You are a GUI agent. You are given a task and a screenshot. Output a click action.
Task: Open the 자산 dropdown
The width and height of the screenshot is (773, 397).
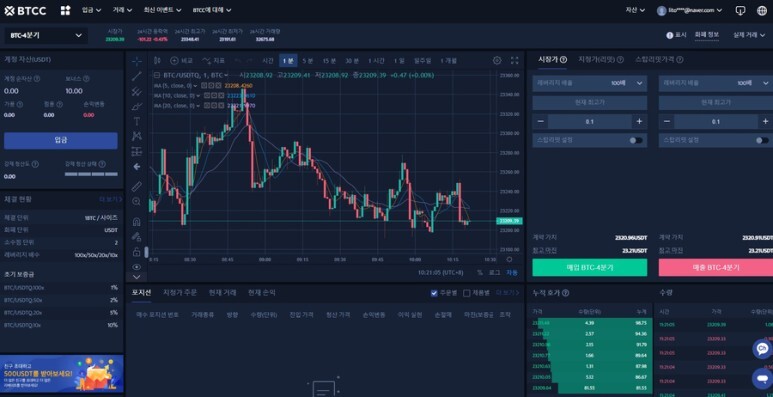[x=635, y=10]
